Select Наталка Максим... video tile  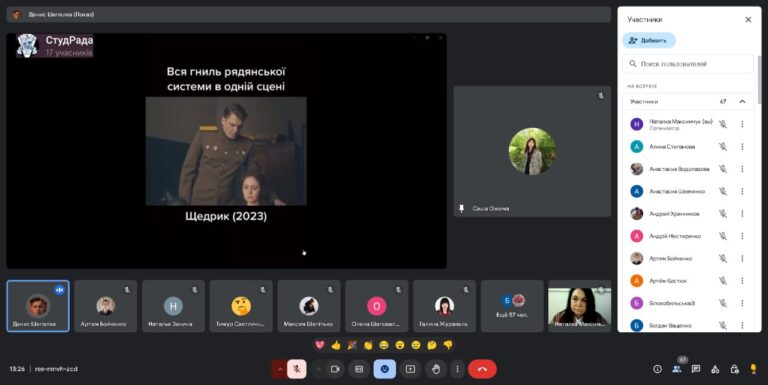pyautogui.click(x=579, y=306)
